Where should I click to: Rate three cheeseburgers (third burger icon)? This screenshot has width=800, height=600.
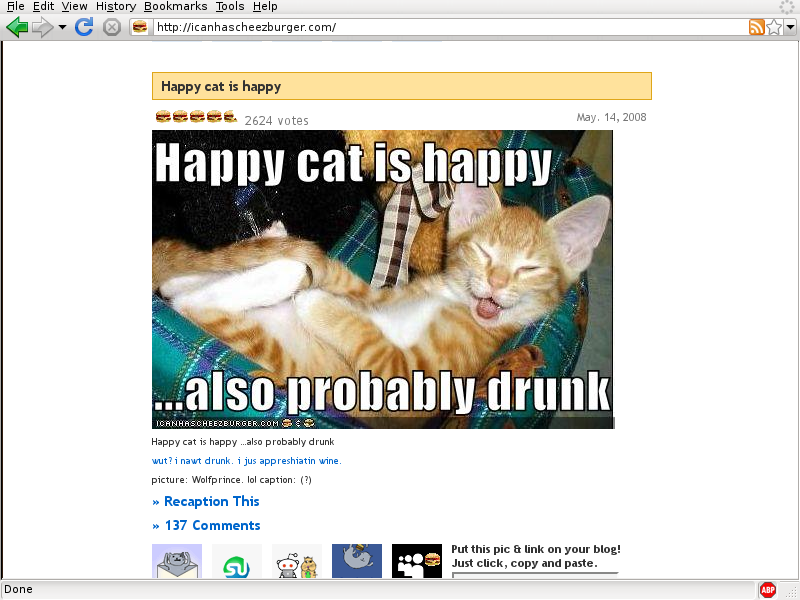pos(197,117)
